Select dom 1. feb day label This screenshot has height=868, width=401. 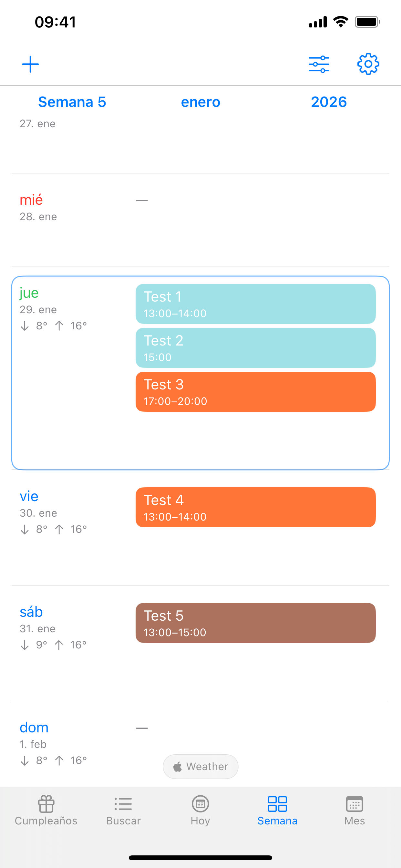(34, 735)
